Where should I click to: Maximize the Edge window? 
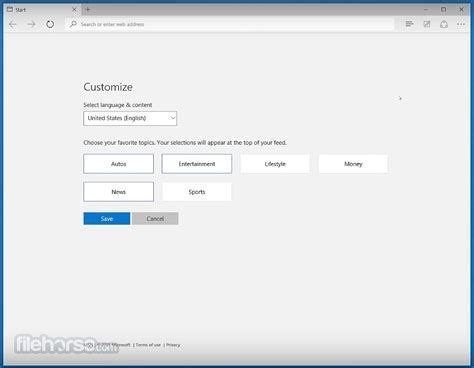point(443,10)
